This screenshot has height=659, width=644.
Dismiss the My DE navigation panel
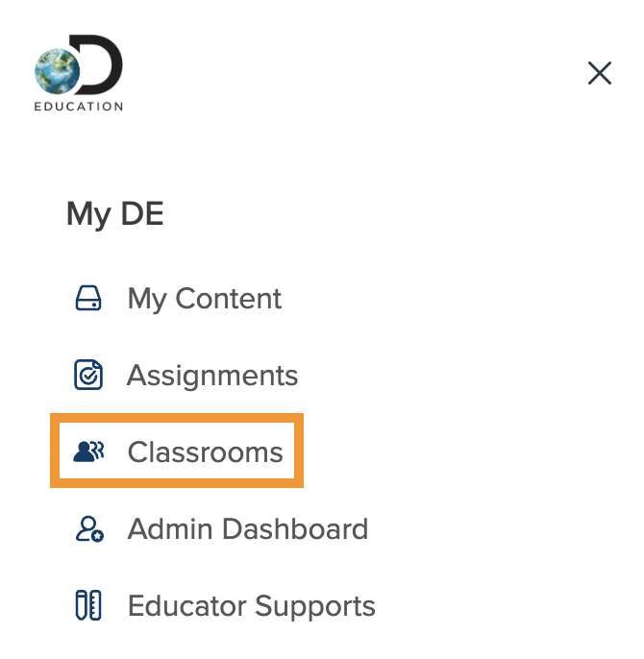coord(600,73)
